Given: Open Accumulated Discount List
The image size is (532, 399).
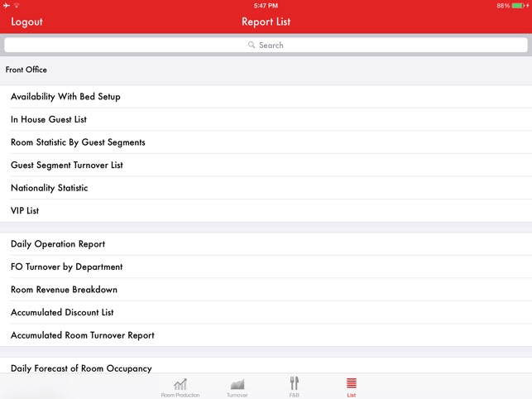Looking at the screenshot, I should point(266,312).
